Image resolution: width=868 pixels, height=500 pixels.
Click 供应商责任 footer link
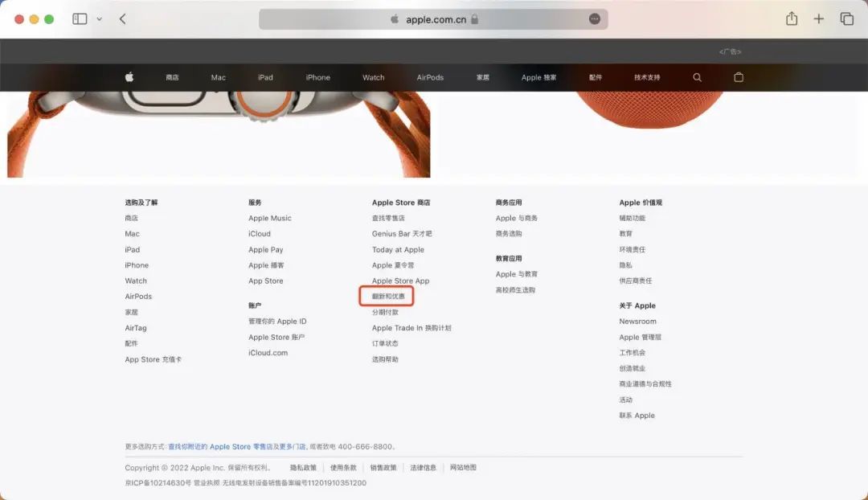pyautogui.click(x=635, y=281)
